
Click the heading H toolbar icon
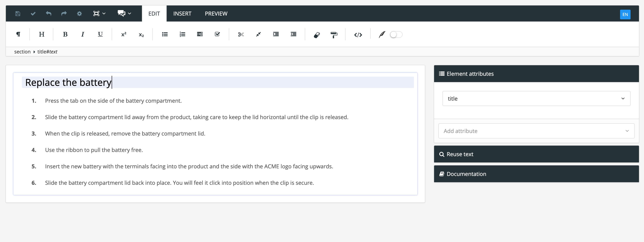click(41, 35)
